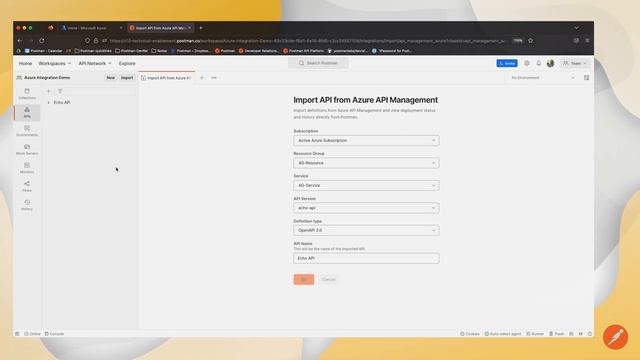Open the Team dropdown
This screenshot has width=640, height=360.
point(575,63)
